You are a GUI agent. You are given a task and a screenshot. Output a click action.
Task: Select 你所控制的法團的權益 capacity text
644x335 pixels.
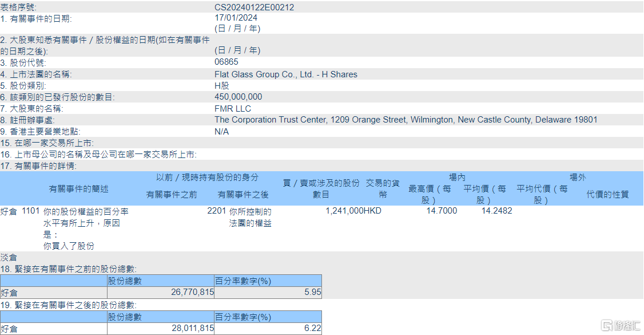[251, 218]
